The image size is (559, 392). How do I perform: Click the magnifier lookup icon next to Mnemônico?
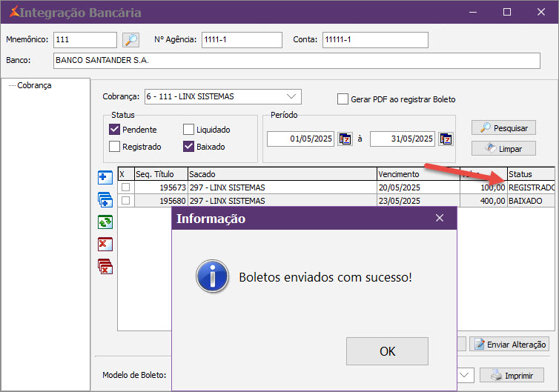(130, 39)
